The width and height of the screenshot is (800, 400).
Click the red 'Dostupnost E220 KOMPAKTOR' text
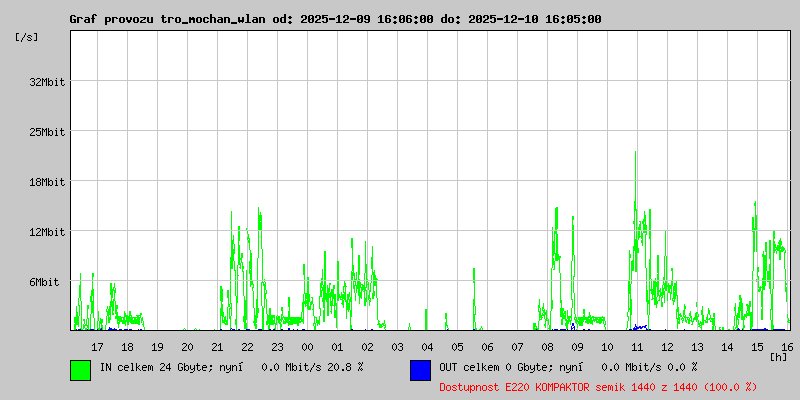(598, 386)
